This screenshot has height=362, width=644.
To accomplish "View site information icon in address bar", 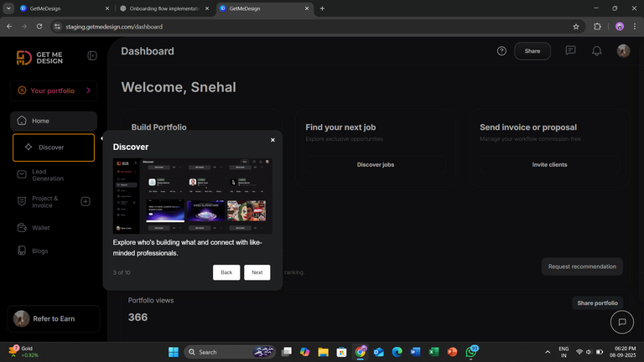I will point(57,27).
